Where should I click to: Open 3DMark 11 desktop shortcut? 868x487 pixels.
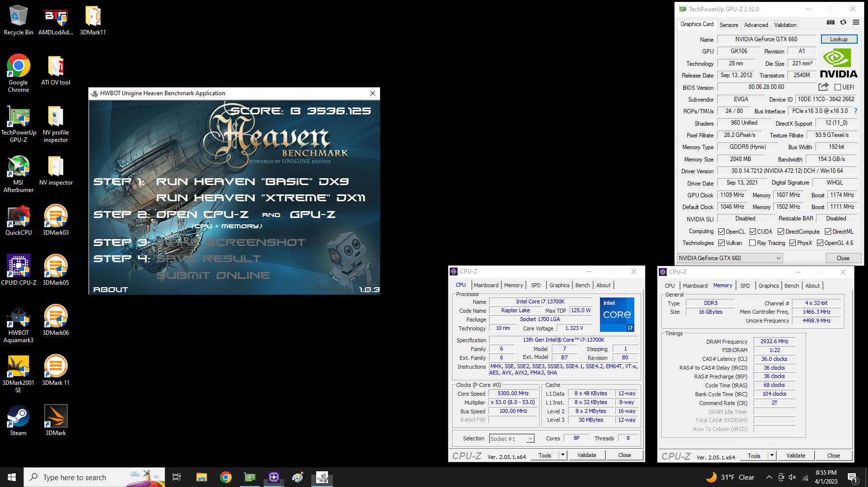tap(55, 371)
